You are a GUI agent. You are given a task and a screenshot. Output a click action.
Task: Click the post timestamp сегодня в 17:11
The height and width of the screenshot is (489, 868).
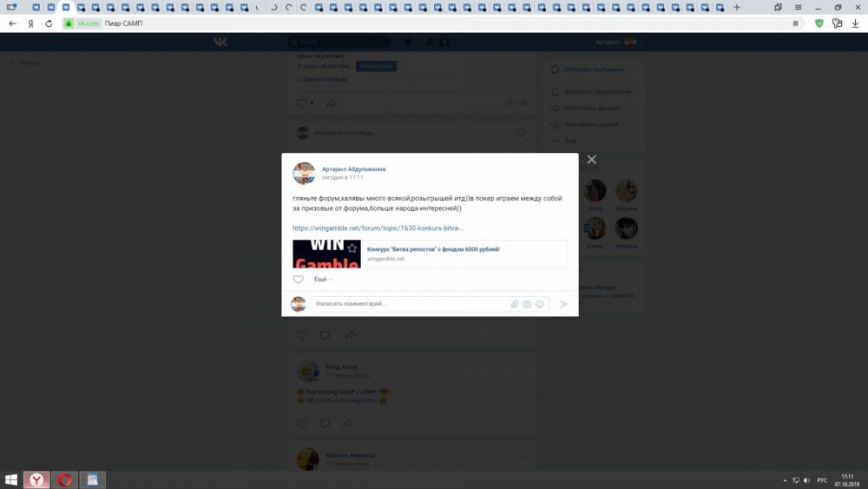pyautogui.click(x=343, y=177)
